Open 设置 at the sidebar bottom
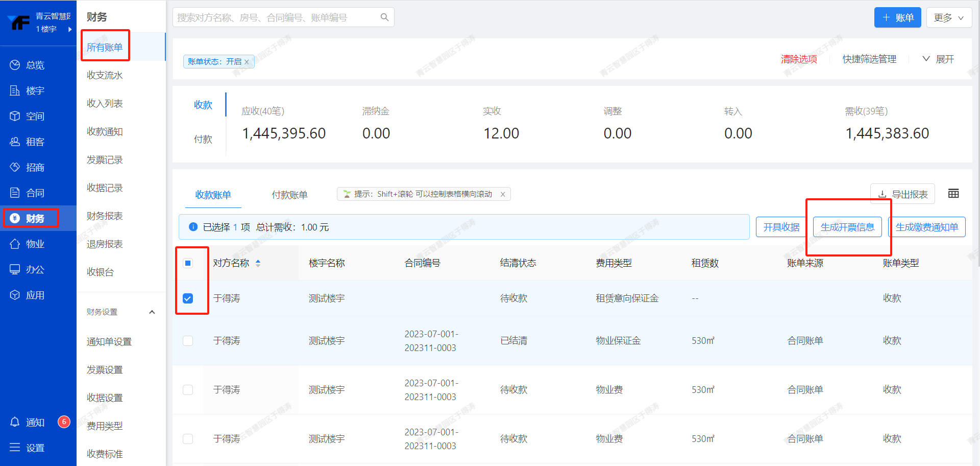 pos(35,448)
